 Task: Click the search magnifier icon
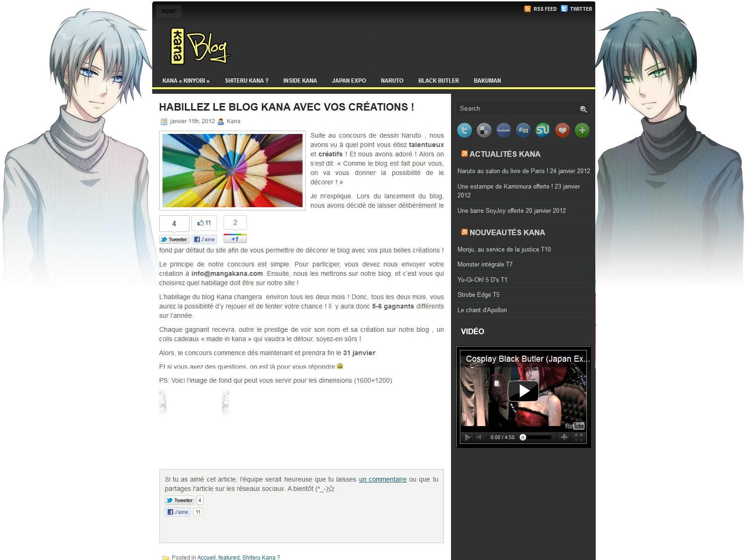pos(583,109)
